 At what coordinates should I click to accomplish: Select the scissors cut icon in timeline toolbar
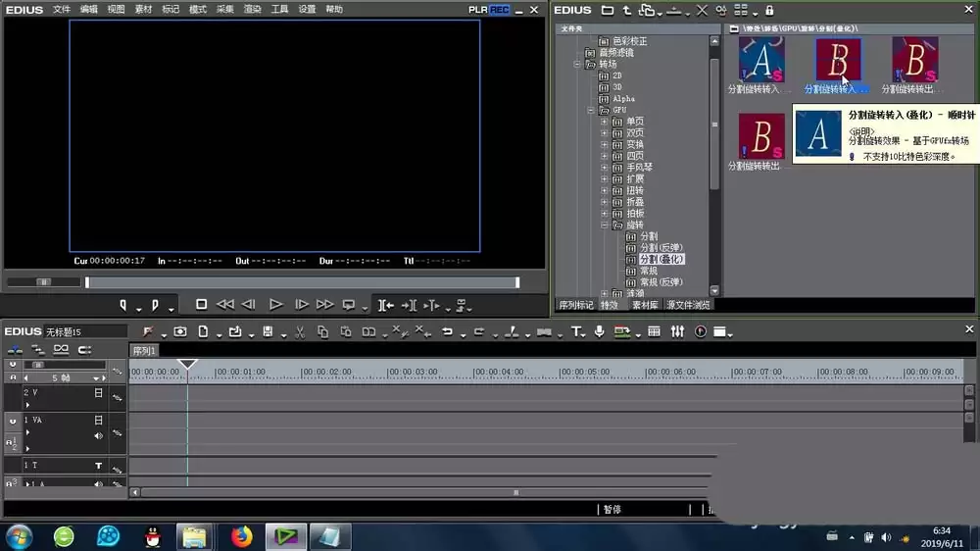coord(300,332)
